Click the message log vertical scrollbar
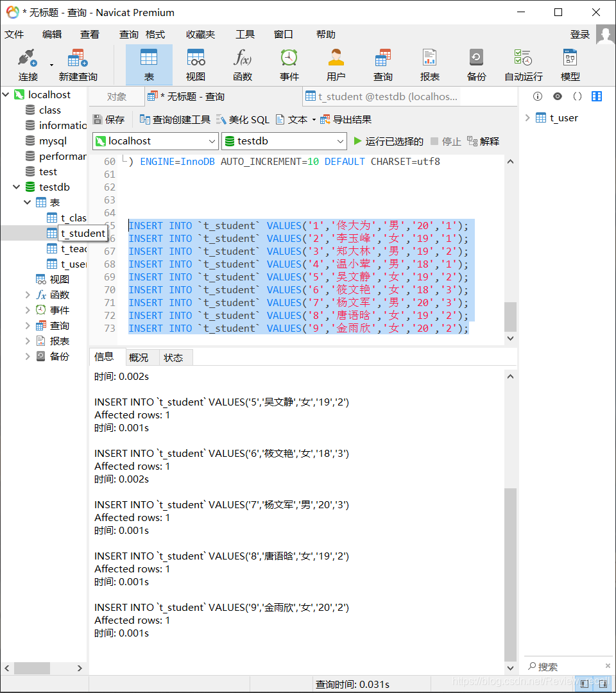This screenshot has width=616, height=693. click(510, 574)
